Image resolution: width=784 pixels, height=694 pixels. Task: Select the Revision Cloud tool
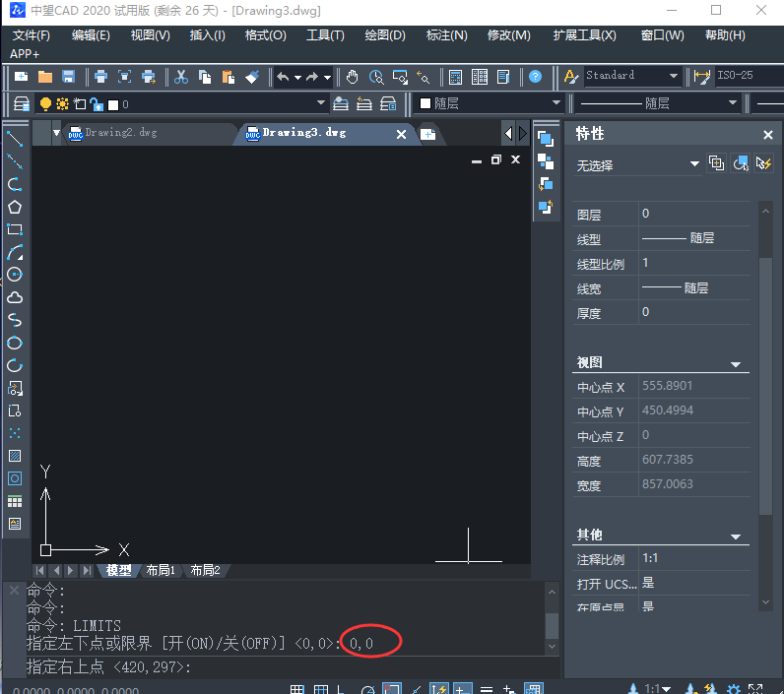(x=15, y=297)
